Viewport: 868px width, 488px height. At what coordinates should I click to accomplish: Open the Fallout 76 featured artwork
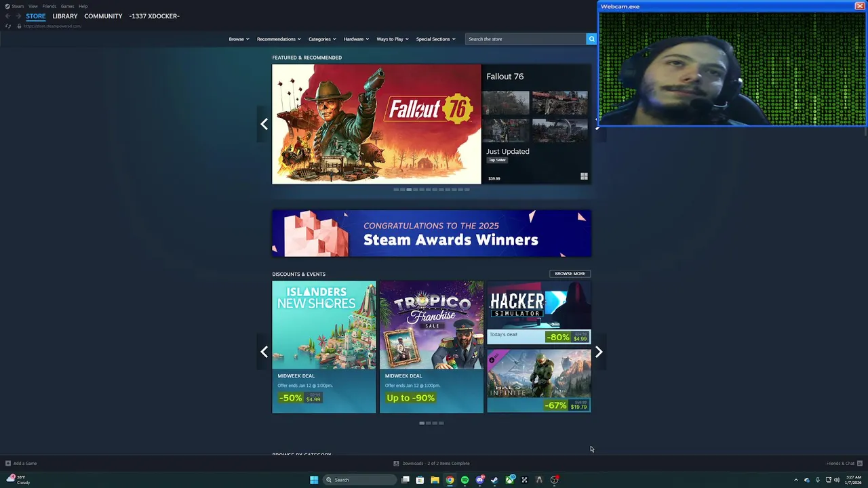(376, 124)
